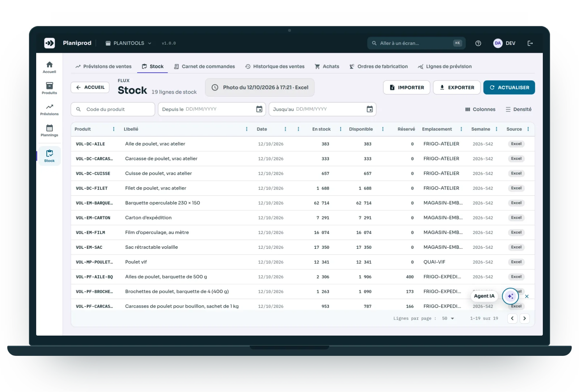Go to Accueil in sidebar
The width and height of the screenshot is (579, 392).
[50, 67]
